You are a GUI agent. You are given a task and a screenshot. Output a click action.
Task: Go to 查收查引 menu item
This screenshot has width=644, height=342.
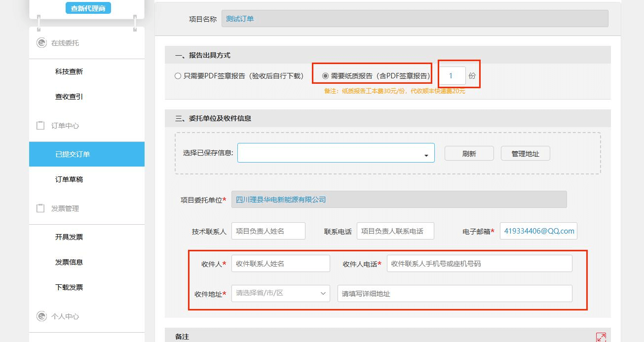[x=69, y=97]
